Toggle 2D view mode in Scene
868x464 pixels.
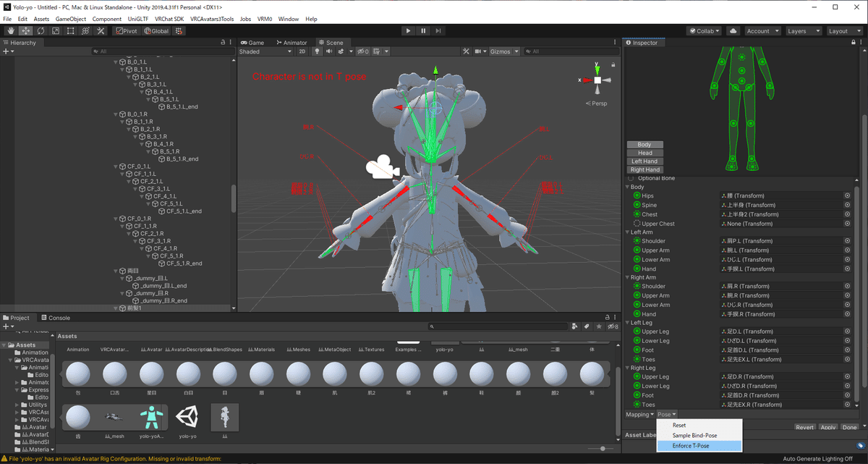coord(303,51)
